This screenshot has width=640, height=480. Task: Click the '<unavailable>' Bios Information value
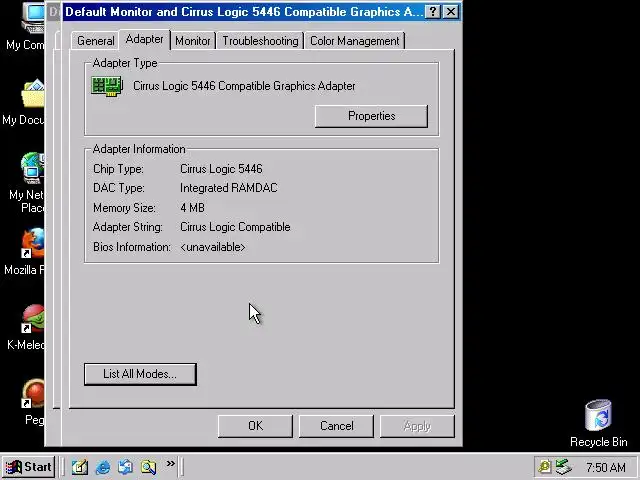point(213,247)
